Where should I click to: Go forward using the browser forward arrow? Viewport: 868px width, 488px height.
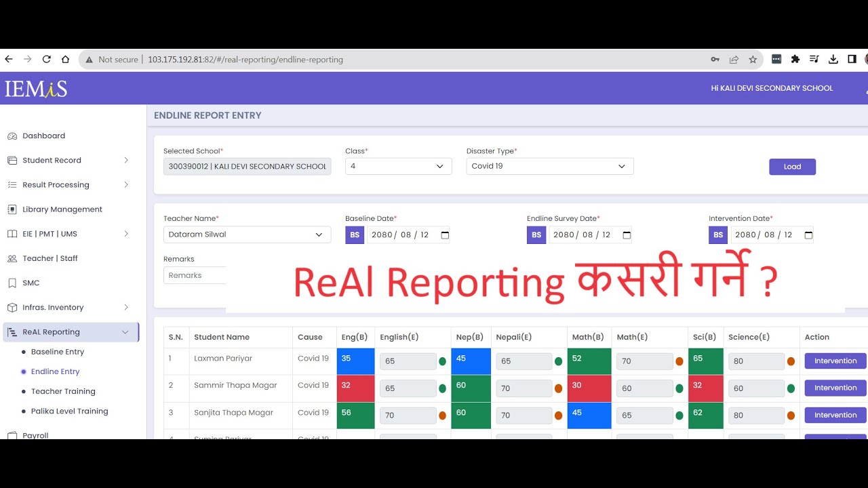[x=28, y=60]
